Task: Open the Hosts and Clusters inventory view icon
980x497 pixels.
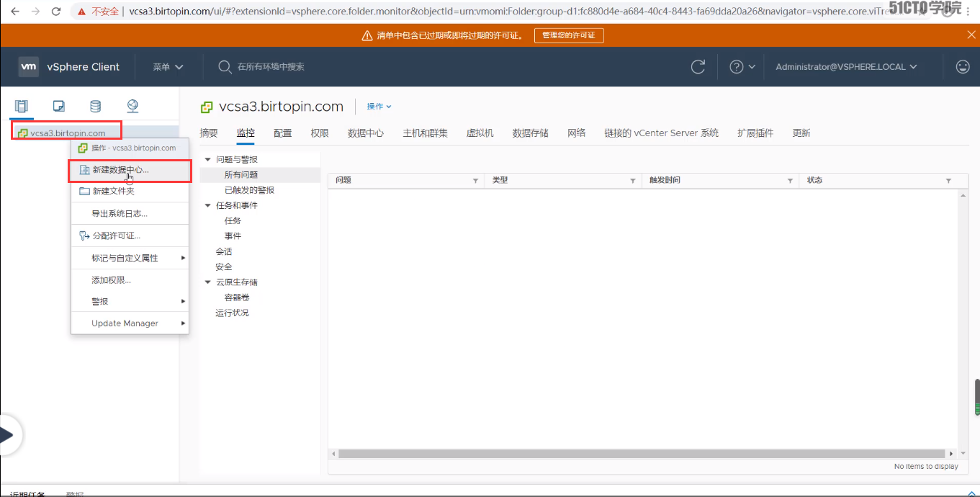Action: (21, 107)
